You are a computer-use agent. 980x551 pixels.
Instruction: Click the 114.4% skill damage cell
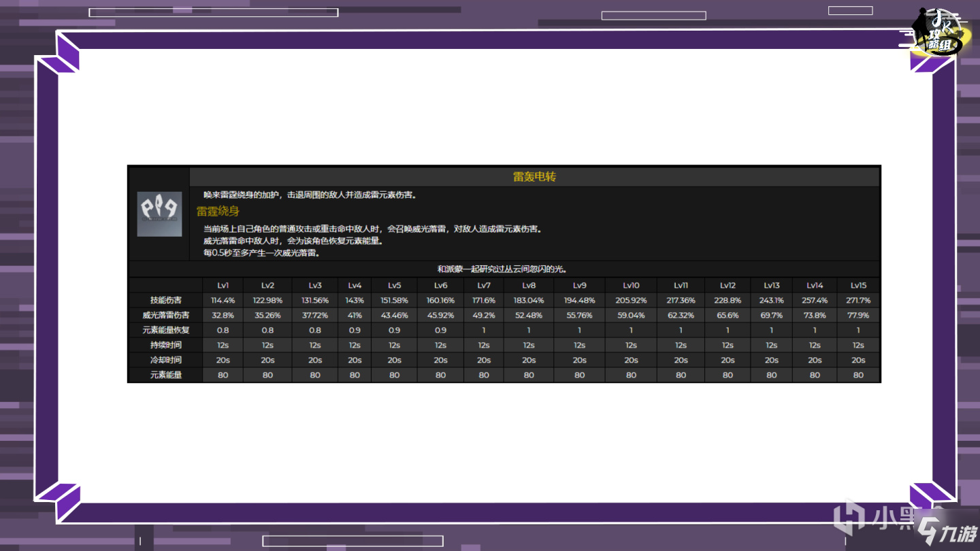pos(223,300)
